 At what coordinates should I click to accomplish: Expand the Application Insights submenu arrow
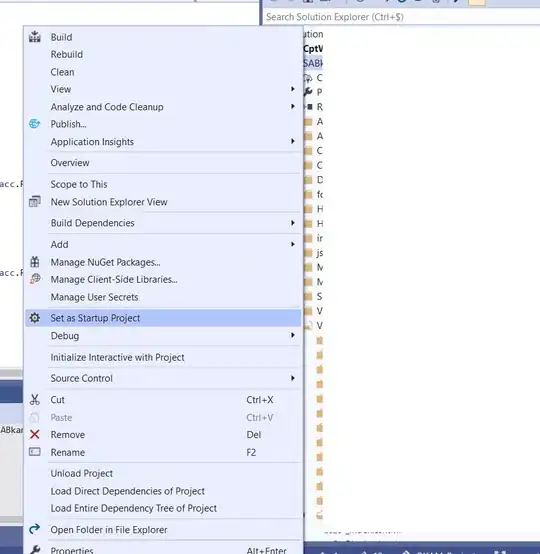point(293,141)
